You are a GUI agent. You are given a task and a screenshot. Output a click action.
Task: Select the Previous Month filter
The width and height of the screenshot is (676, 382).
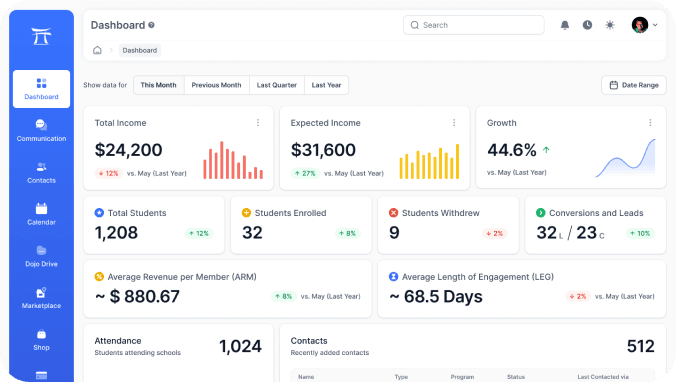216,85
